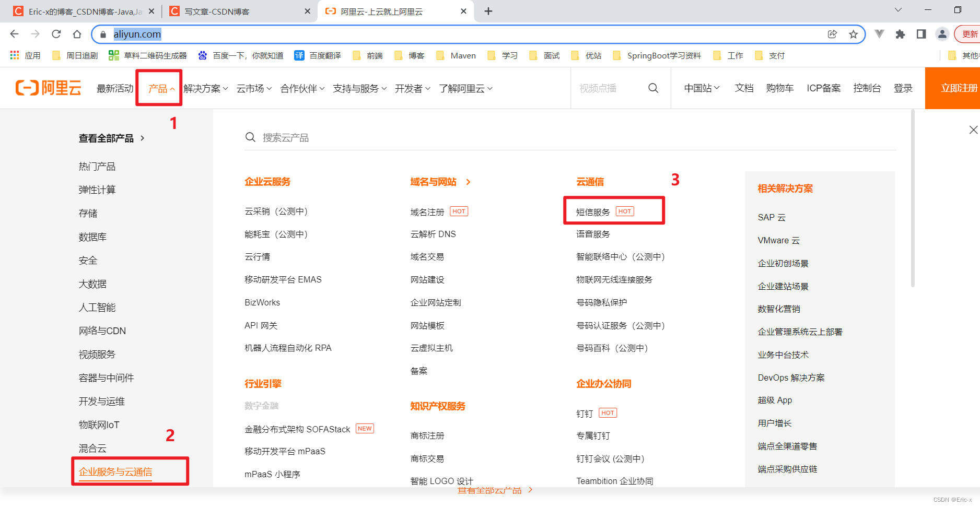Close the product menu with X icon
The image size is (980, 507).
pyautogui.click(x=973, y=129)
